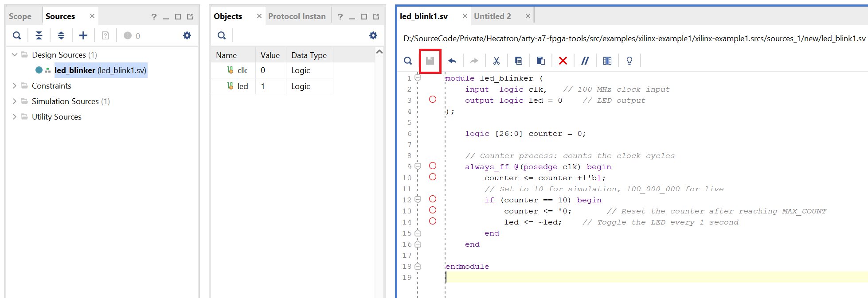Image resolution: width=868 pixels, height=298 pixels.
Task: Expand the Constraints tree node
Action: [x=15, y=85]
